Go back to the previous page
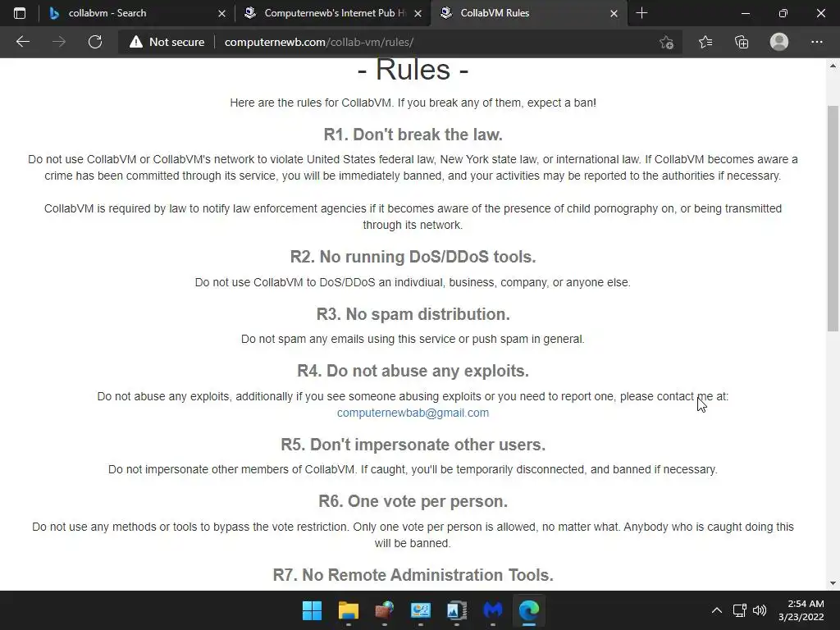This screenshot has width=840, height=630. [22, 42]
